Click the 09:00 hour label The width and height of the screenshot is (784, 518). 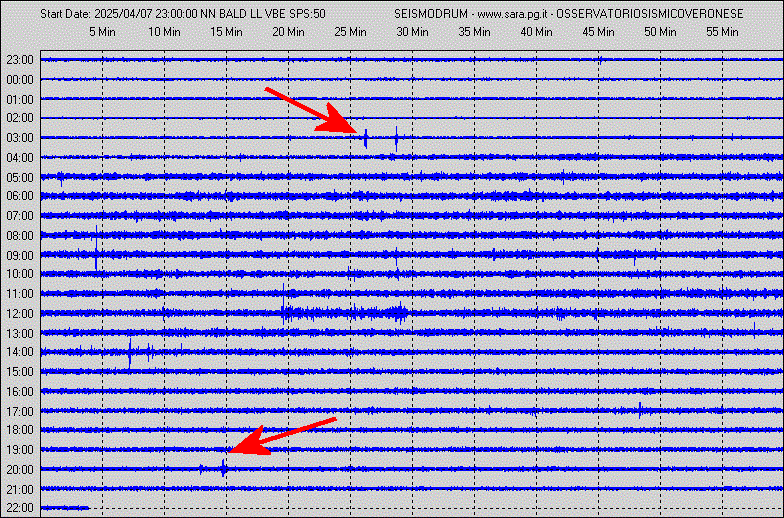click(x=20, y=256)
